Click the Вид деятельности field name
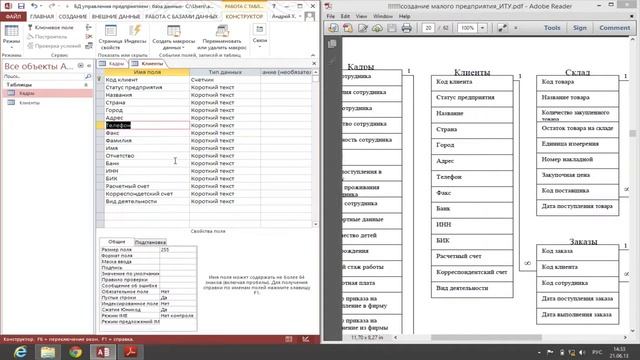 [x=147, y=201]
